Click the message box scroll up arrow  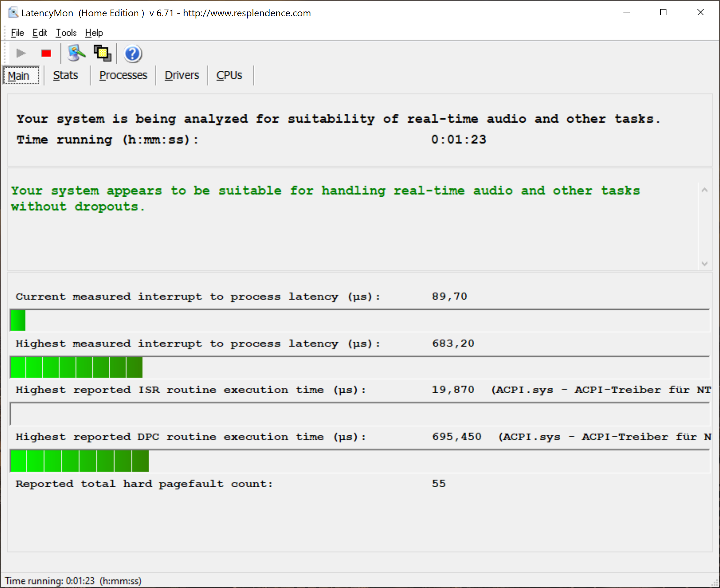704,190
